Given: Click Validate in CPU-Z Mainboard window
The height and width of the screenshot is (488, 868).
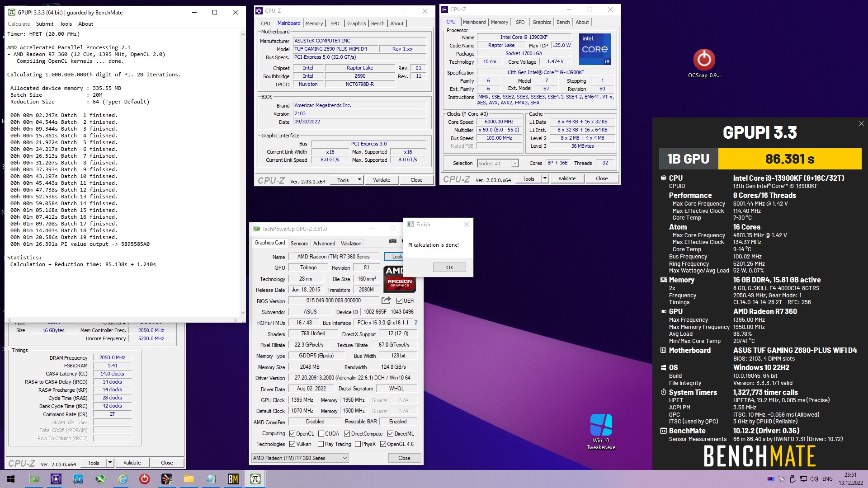Looking at the screenshot, I should point(382,180).
